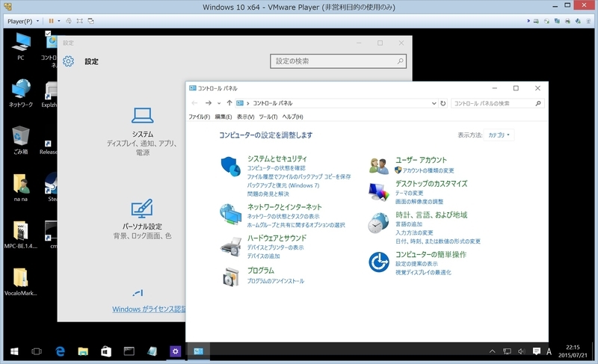Open Action Center notification icon
598x364 pixels.
tap(536, 351)
